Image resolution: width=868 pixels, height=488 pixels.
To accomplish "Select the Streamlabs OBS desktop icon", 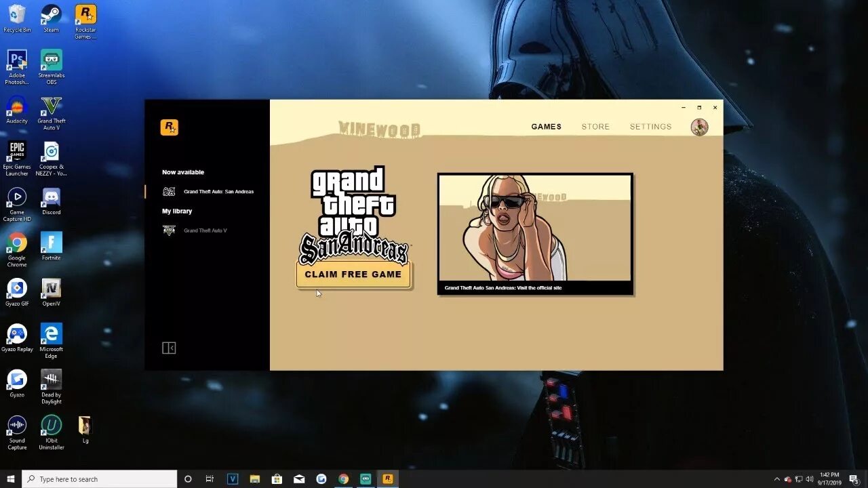I will click(x=52, y=67).
